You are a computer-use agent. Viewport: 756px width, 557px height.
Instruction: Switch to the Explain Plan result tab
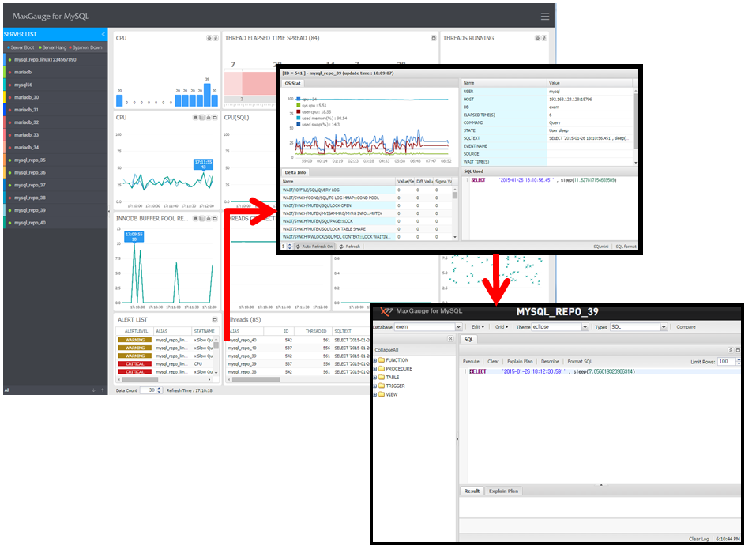pyautogui.click(x=503, y=491)
